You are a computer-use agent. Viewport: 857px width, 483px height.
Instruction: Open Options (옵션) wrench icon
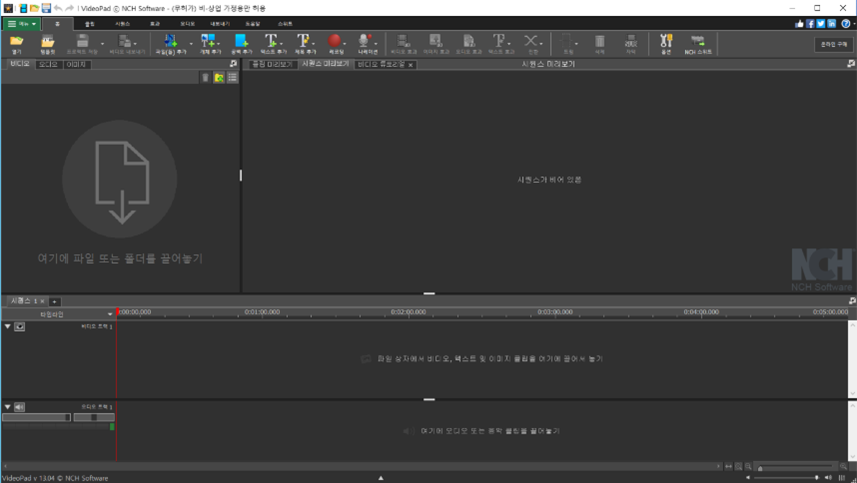click(666, 41)
